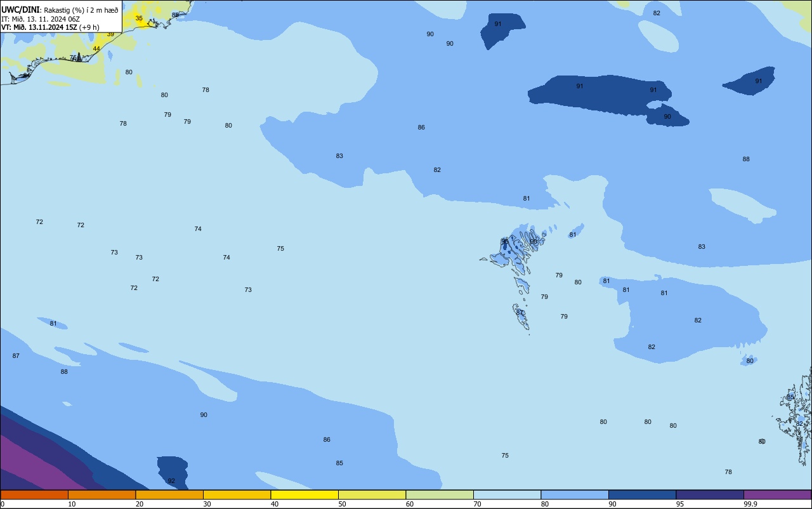
Task: Click the pale blue 70–80 legend swatch
Action: tap(507, 494)
